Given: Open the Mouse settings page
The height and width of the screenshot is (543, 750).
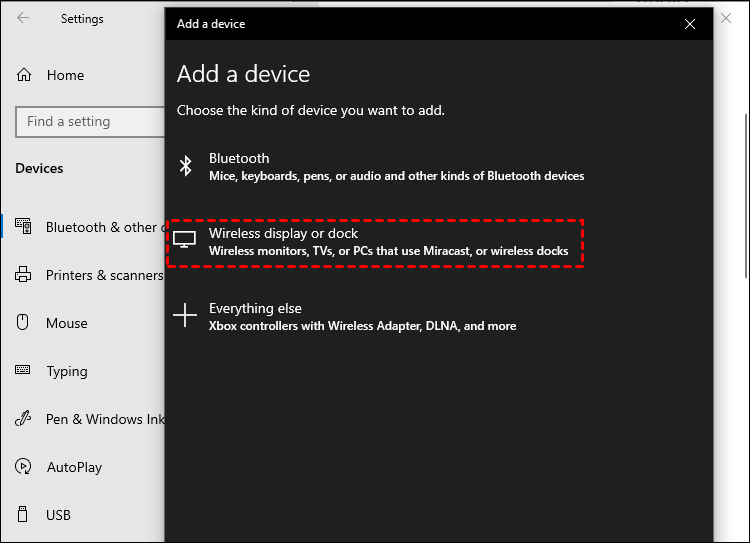Looking at the screenshot, I should pyautogui.click(x=67, y=323).
